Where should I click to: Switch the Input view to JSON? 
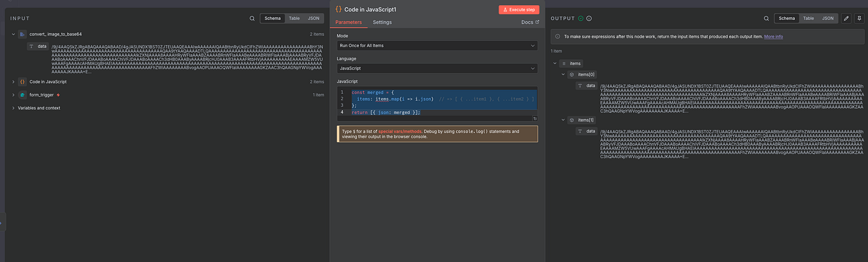[x=314, y=19]
